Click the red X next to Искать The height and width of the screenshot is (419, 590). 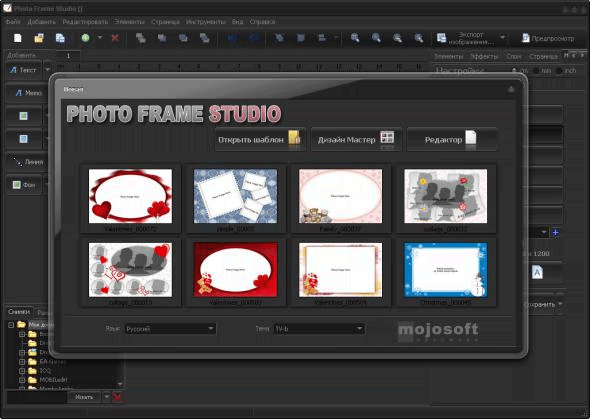click(x=117, y=397)
